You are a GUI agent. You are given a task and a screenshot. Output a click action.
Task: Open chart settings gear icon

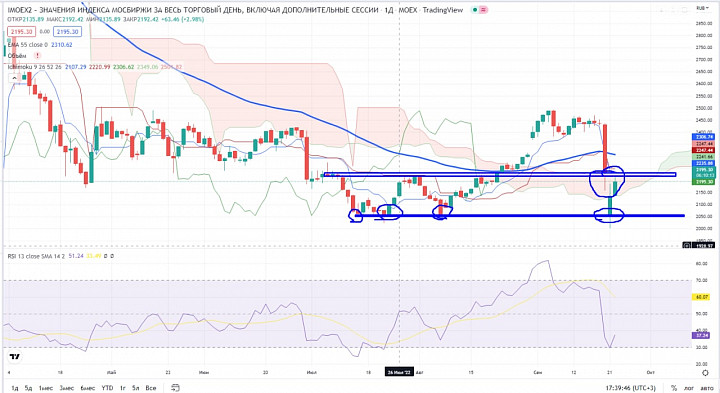705,373
